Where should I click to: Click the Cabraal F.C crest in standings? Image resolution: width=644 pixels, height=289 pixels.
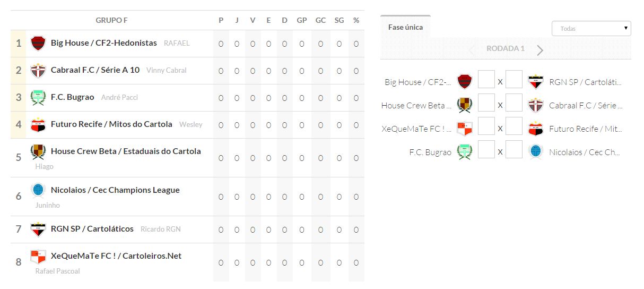pos(38,70)
